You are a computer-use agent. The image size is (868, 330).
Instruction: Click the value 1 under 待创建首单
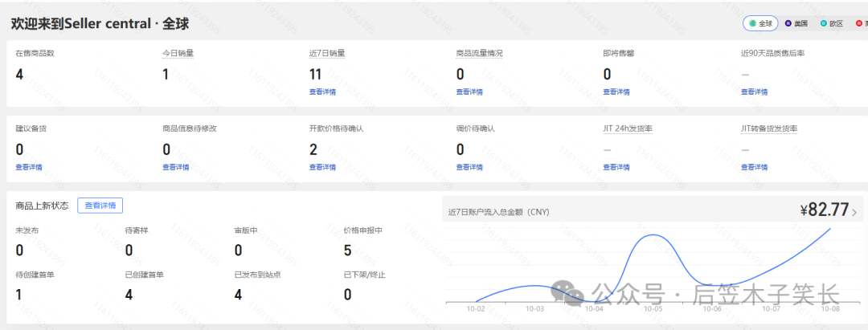tap(18, 295)
